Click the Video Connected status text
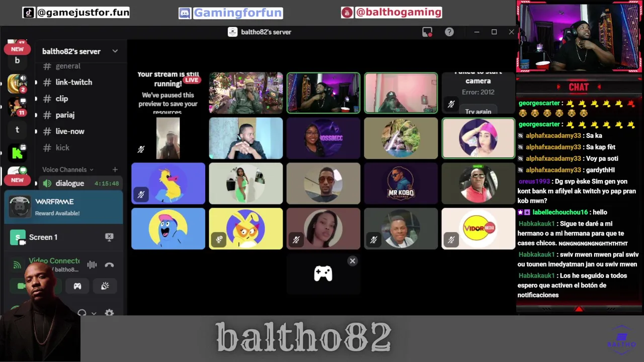Screen dimensions: 644x362 pyautogui.click(x=54, y=260)
